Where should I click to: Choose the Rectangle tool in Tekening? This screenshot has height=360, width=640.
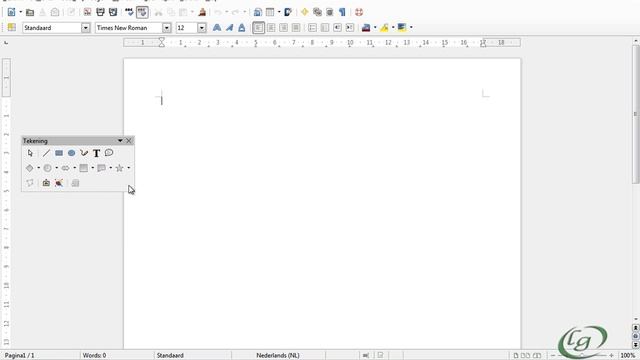pos(59,153)
